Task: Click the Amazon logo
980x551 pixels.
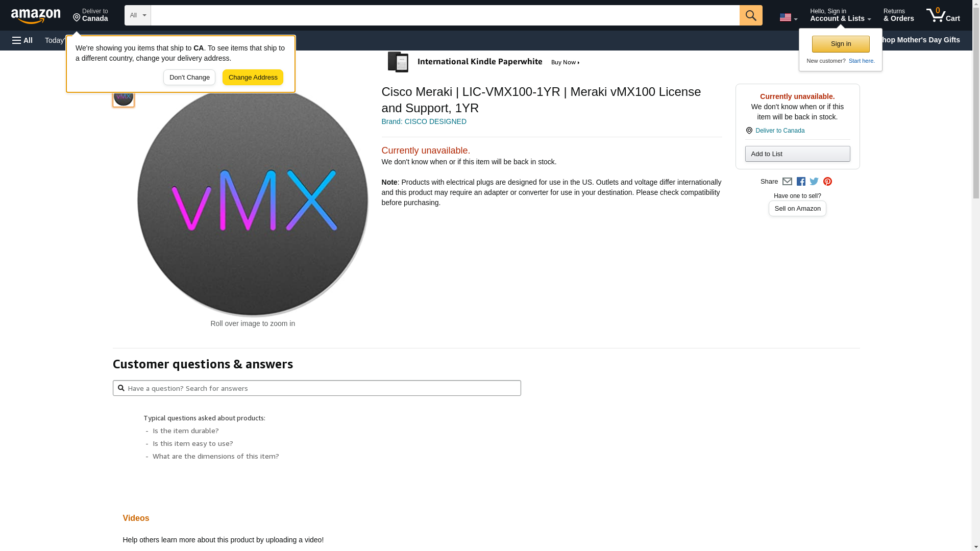Action: pos(36,16)
